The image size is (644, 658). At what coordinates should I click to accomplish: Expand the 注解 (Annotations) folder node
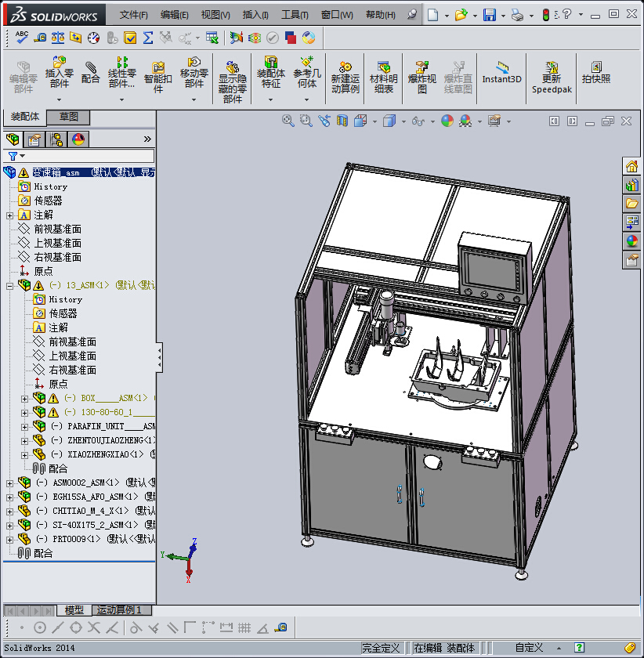click(10, 215)
